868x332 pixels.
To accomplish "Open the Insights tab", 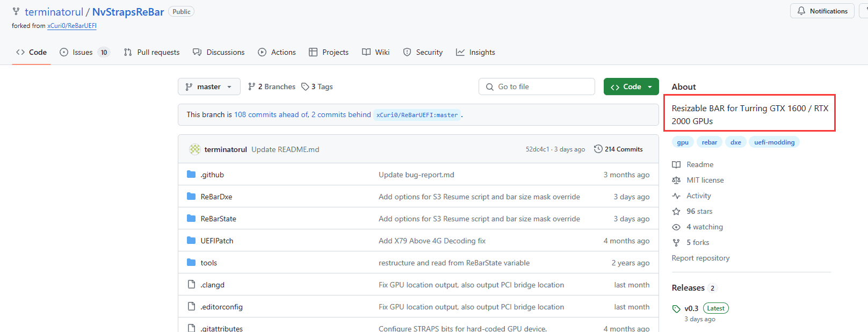I will click(475, 52).
